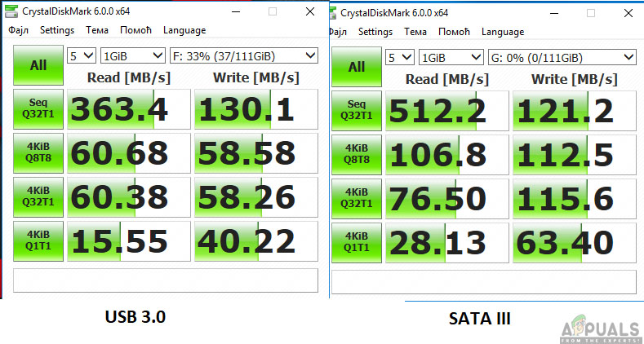
Task: Expand drive dropdown G: 0% (0/111GiB)
Action: tap(562, 57)
